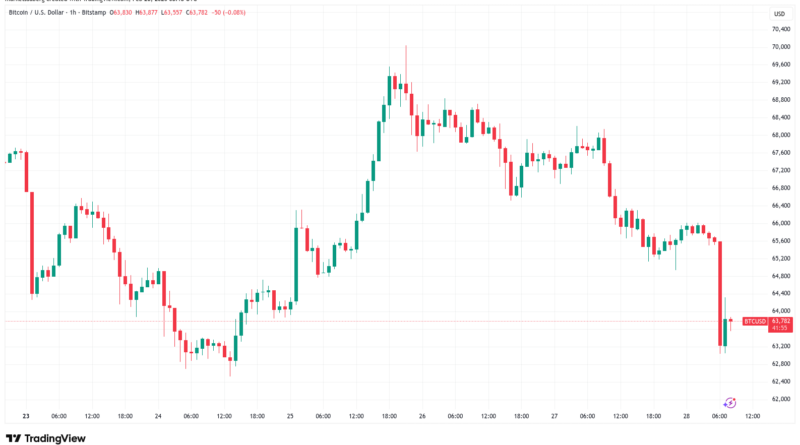Click the purple circular event icon above the time axis
800x445 pixels.
tap(729, 402)
